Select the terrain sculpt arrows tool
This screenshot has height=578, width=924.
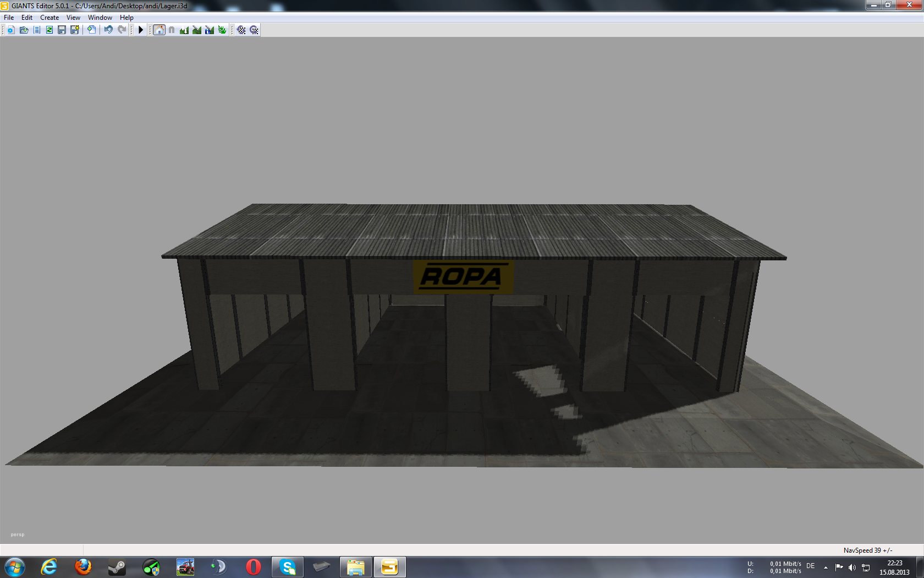click(184, 30)
